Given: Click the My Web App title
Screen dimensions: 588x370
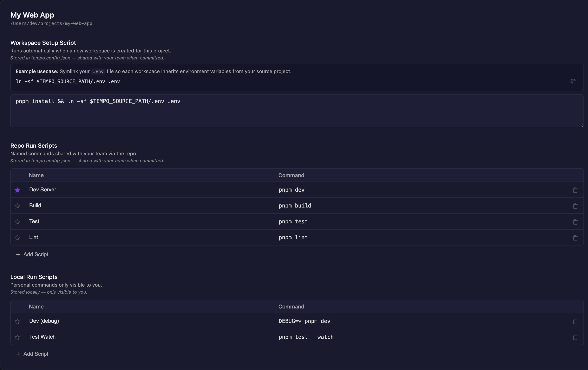Looking at the screenshot, I should coord(32,15).
